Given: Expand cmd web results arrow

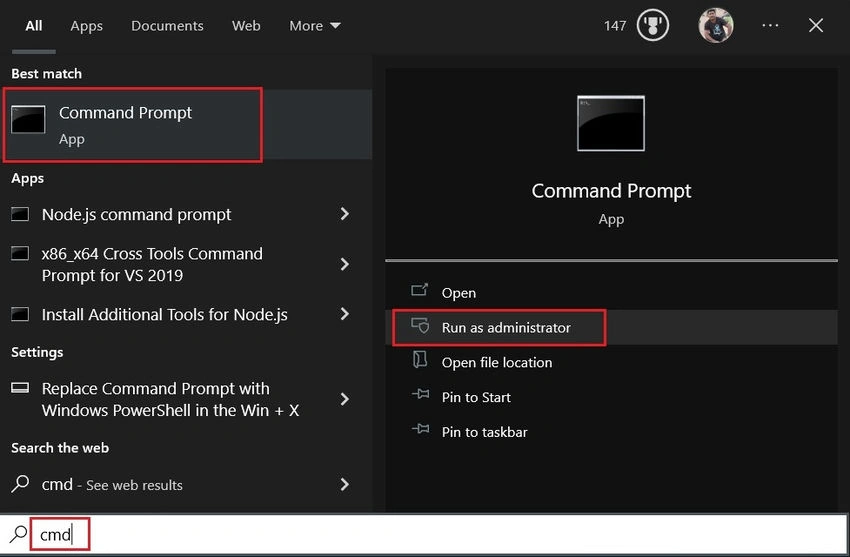Looking at the screenshot, I should (x=345, y=484).
